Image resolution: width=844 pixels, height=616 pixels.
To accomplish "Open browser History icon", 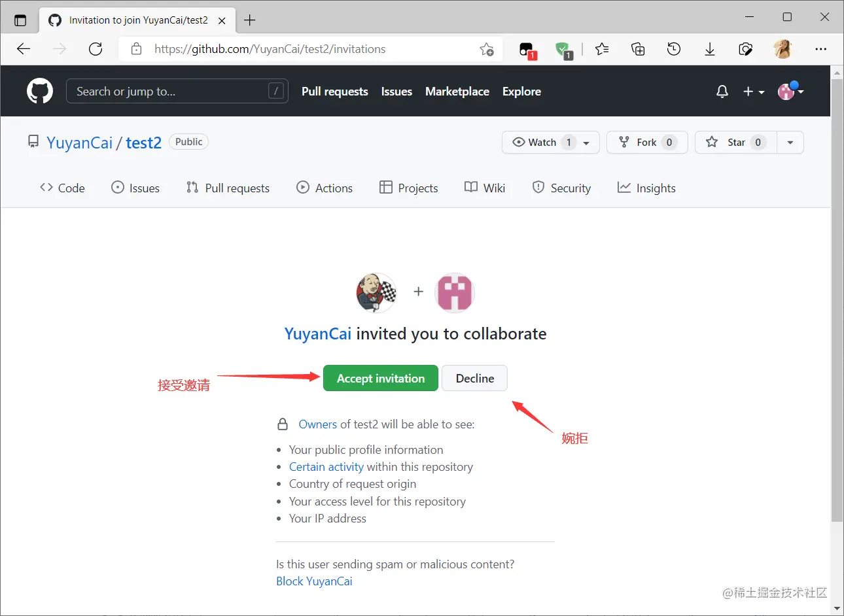I will tap(674, 49).
